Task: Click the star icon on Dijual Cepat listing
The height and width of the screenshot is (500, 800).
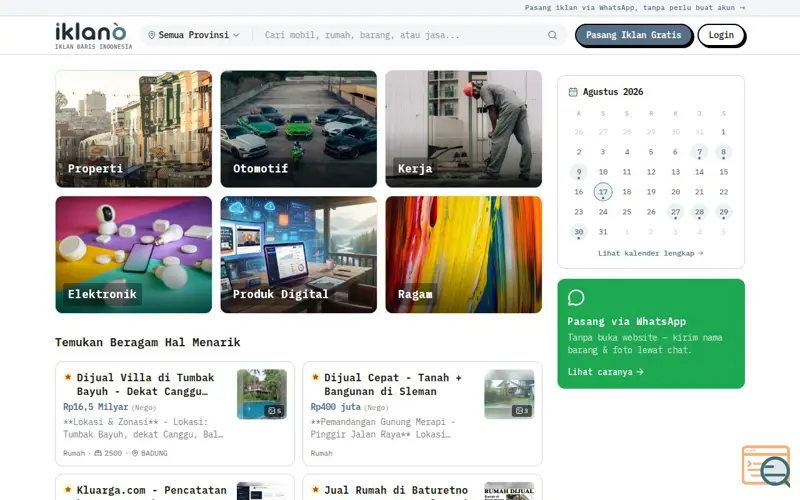Action: click(315, 377)
